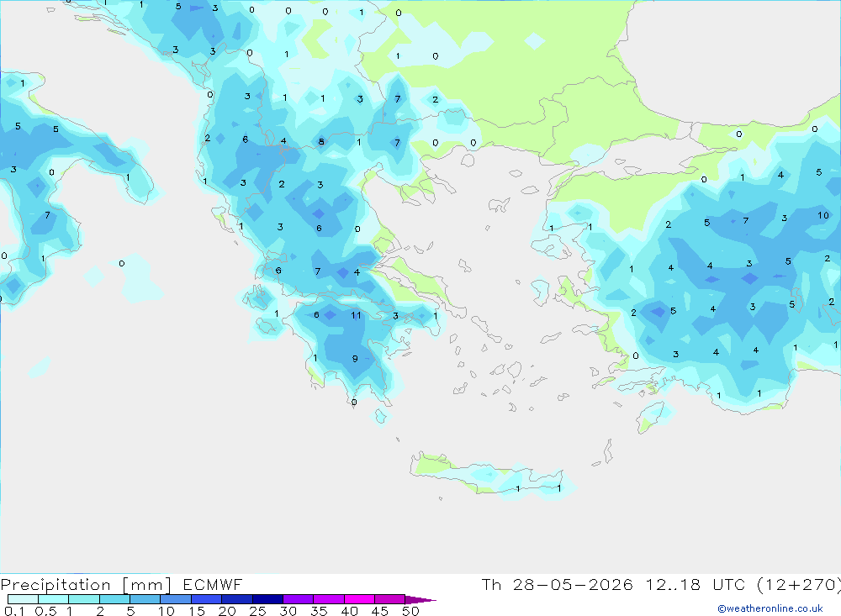Click the purple arrow tip above 50
Viewport: 841px width, 616px height.
[420, 600]
